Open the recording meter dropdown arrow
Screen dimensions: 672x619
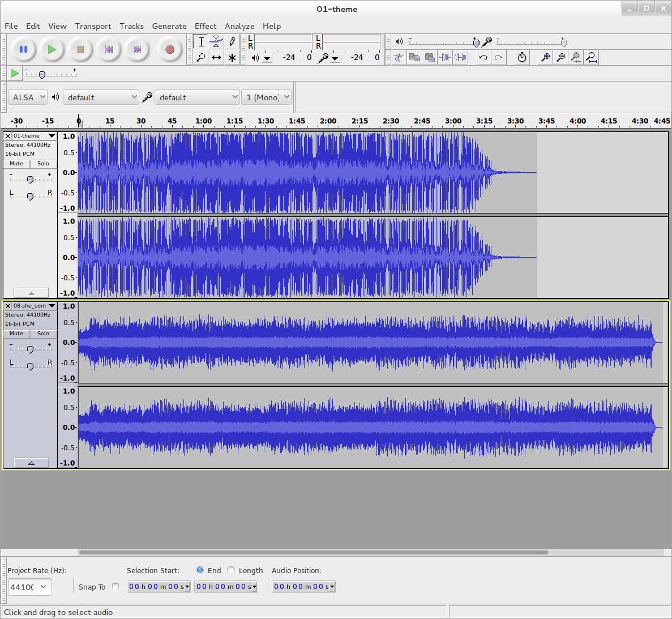pyautogui.click(x=335, y=58)
